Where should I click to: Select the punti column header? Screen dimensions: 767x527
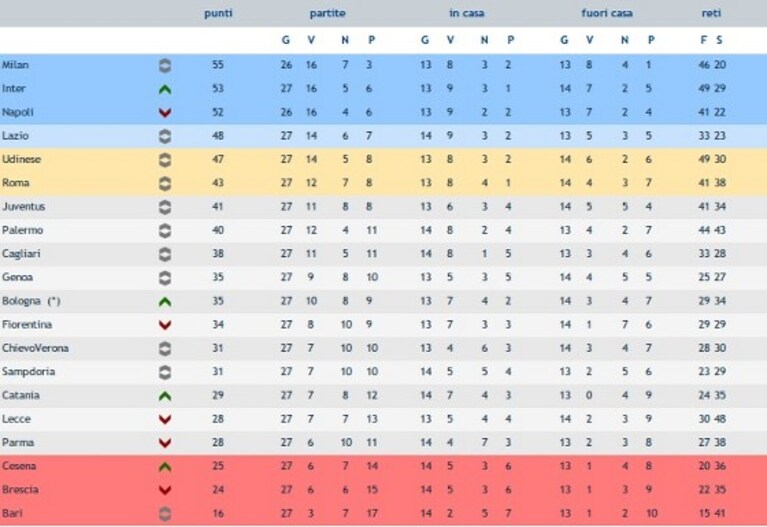(x=218, y=13)
